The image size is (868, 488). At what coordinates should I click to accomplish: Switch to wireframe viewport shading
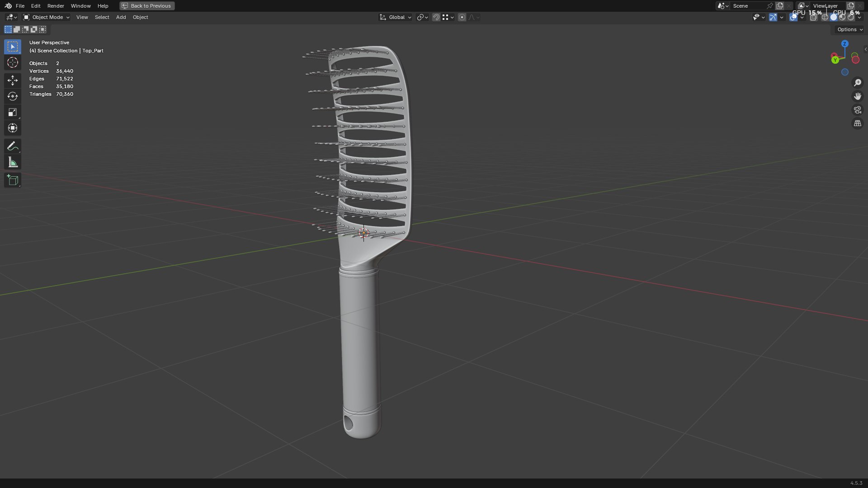point(825,17)
